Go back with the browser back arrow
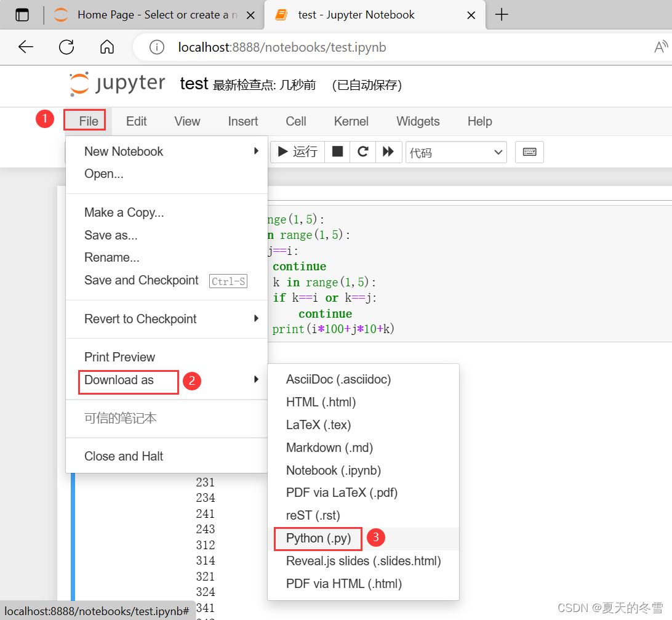Viewport: 672px width, 620px height. (26, 47)
